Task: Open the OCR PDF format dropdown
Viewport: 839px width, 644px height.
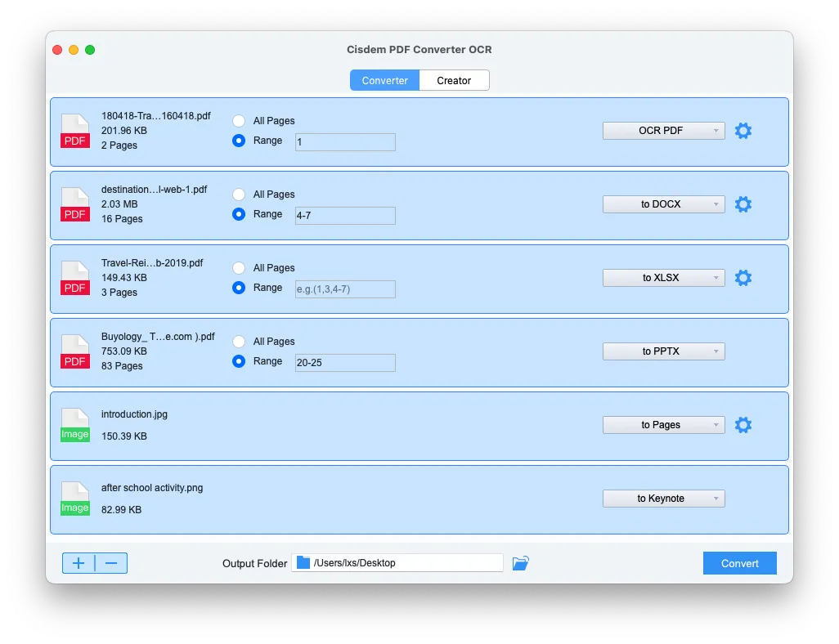Action: tap(663, 131)
